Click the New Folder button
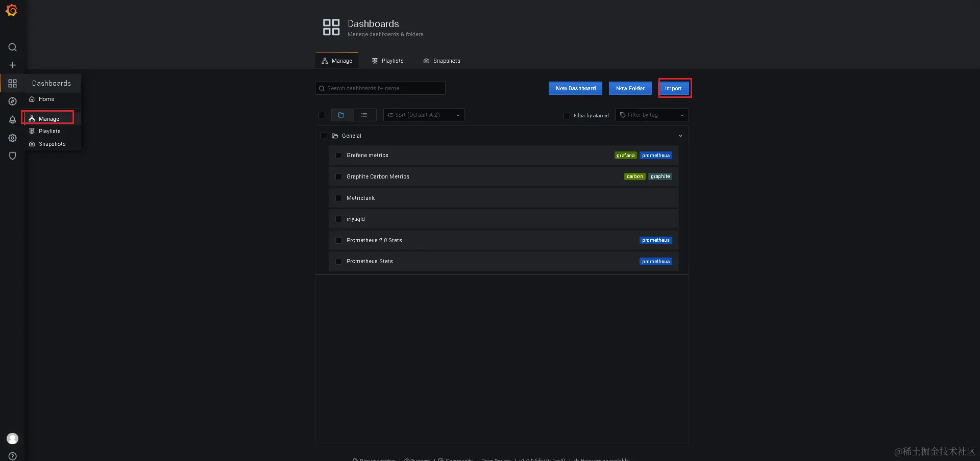The image size is (980, 461). (x=630, y=88)
